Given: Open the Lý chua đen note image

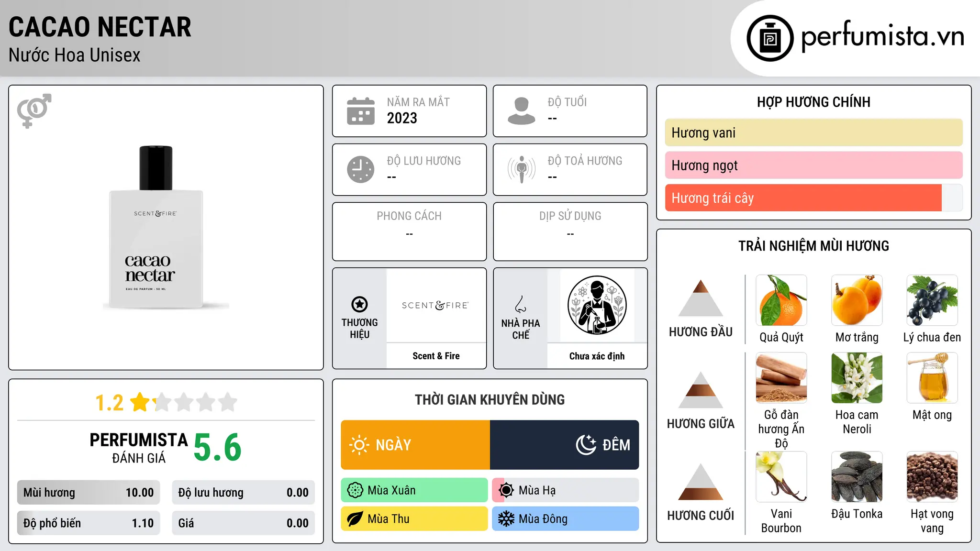Looking at the screenshot, I should click(x=932, y=300).
